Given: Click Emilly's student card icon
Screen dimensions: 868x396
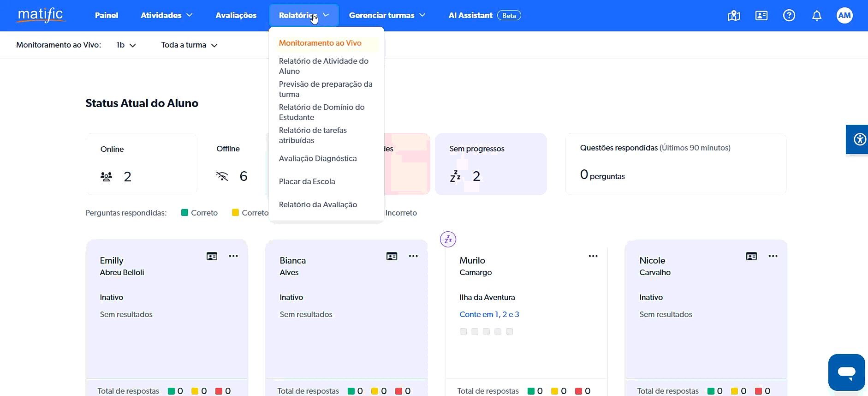Looking at the screenshot, I should (212, 257).
